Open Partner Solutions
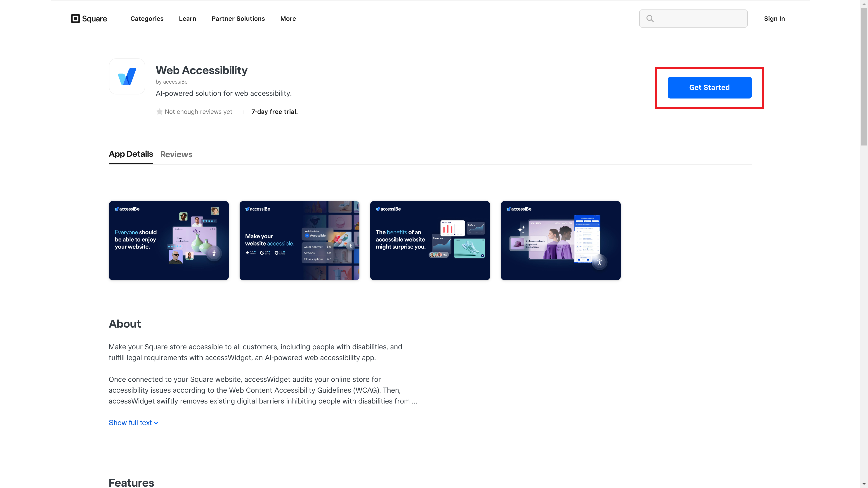Image resolution: width=868 pixels, height=488 pixels. (238, 19)
